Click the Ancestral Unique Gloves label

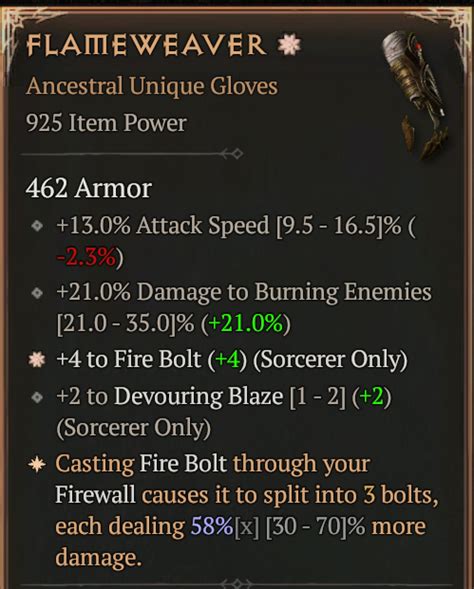[152, 86]
